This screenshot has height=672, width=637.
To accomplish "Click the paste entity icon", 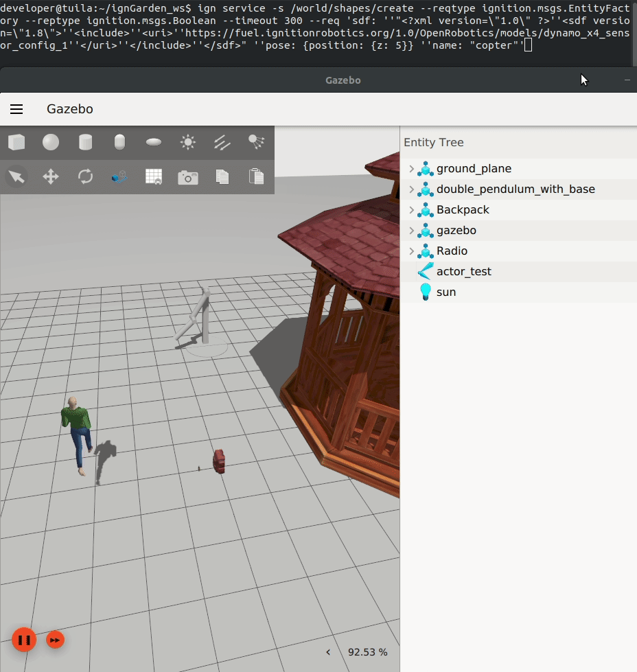I will 256,176.
